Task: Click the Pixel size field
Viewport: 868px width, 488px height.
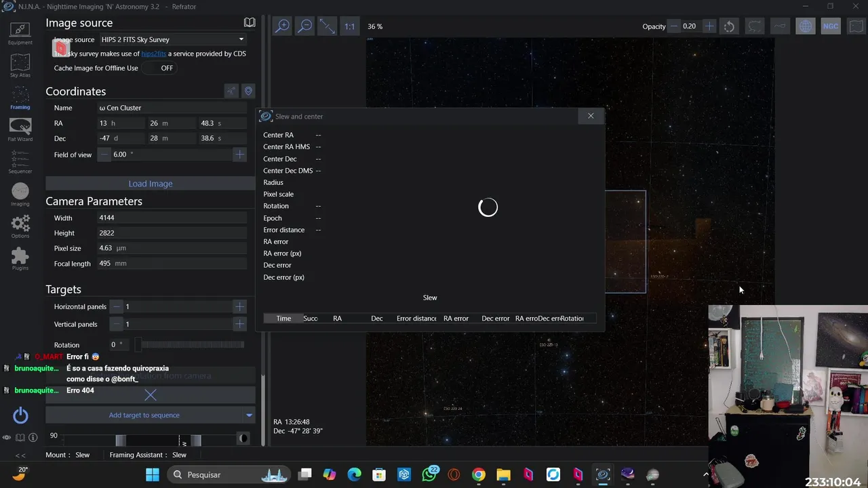Action: [172, 248]
